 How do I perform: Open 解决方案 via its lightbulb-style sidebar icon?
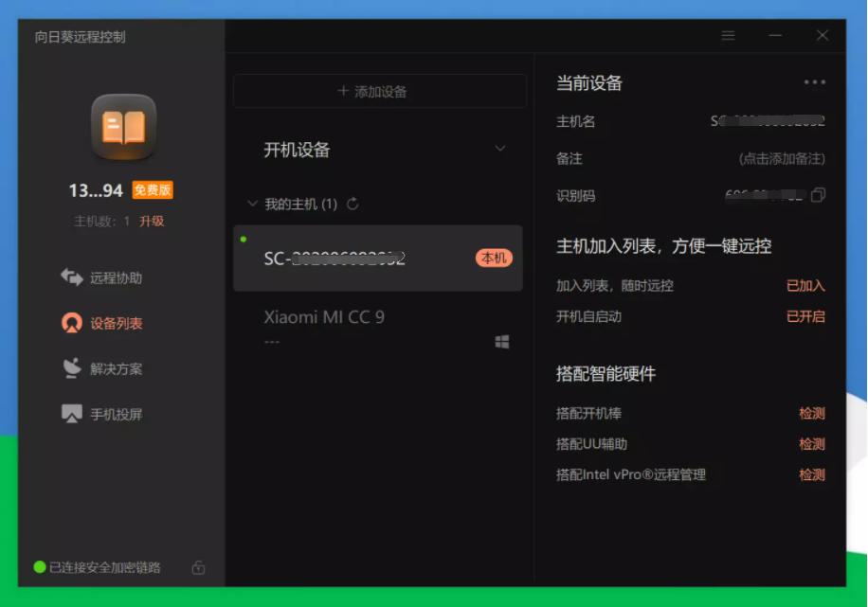[x=73, y=369]
